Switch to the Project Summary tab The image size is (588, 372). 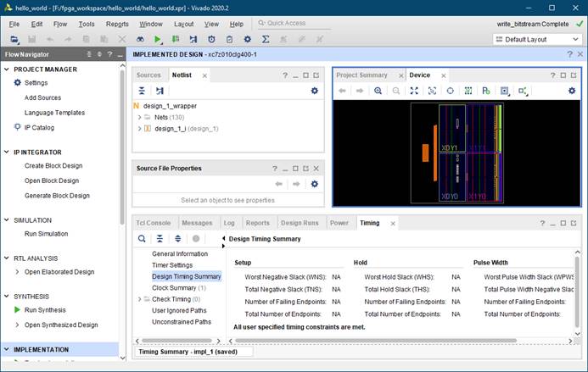[x=361, y=75]
